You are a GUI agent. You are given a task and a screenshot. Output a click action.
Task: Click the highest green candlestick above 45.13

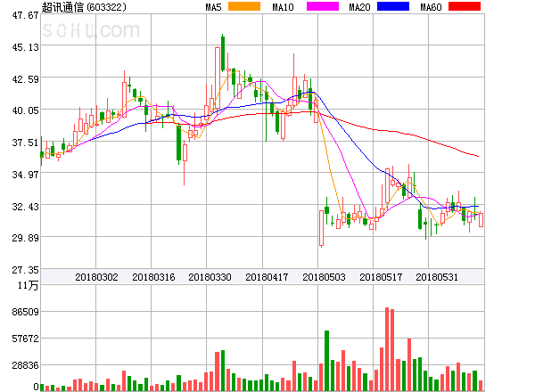tap(223, 53)
